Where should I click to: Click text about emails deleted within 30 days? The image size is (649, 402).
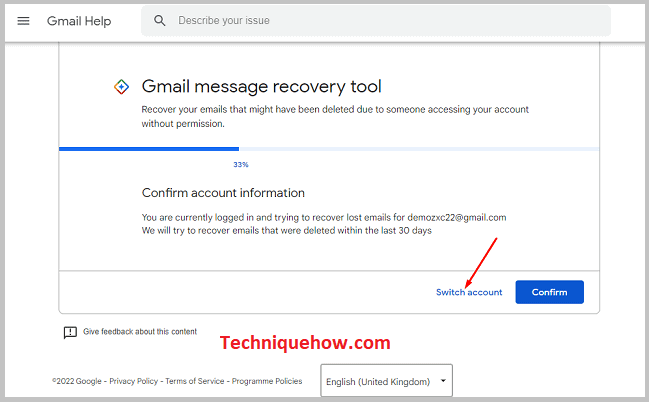(286, 231)
